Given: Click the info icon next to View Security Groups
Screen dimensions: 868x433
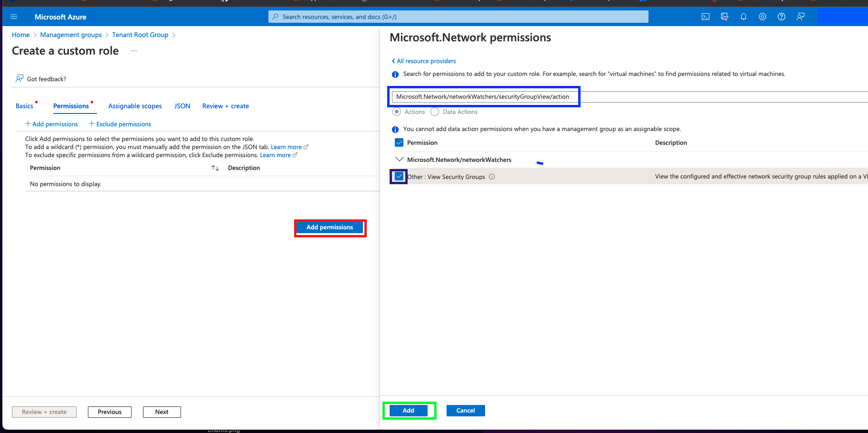Looking at the screenshot, I should pos(492,177).
